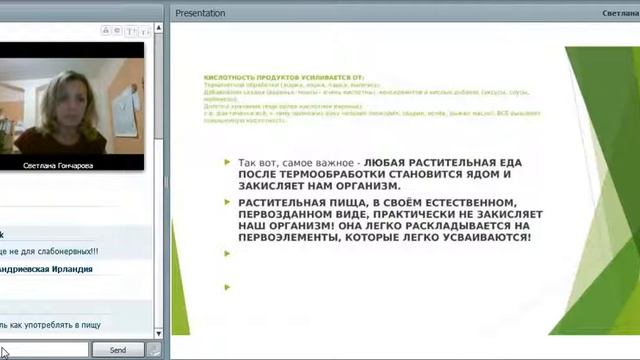640x360 pixels.
Task: Click the caption Светлана Гончарова under the video
Action: point(58,166)
